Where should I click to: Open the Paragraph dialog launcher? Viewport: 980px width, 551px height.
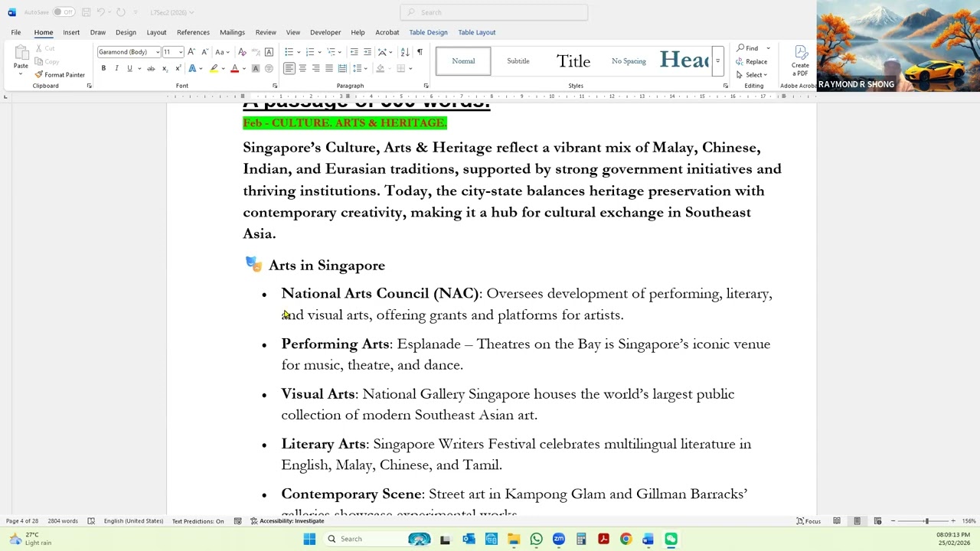coord(426,86)
